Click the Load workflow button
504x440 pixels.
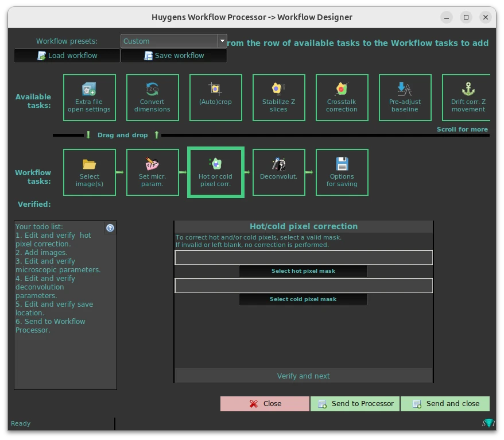click(x=67, y=56)
